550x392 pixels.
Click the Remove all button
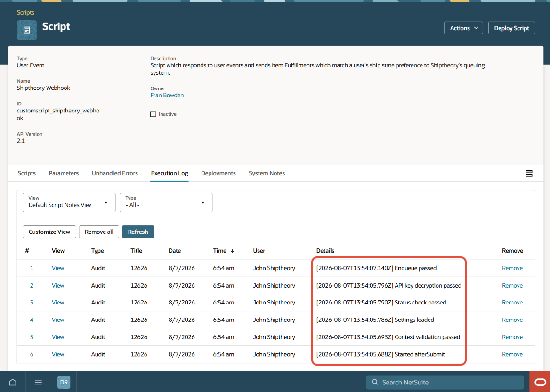tap(99, 232)
